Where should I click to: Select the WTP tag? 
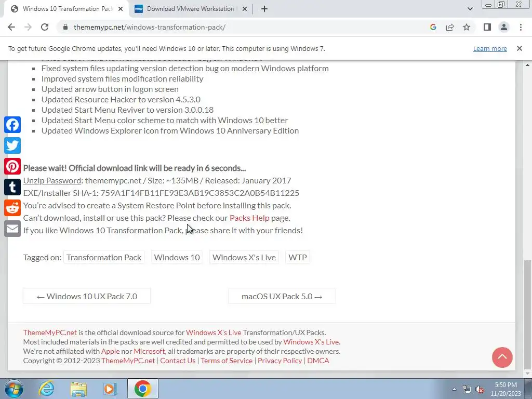298,257
